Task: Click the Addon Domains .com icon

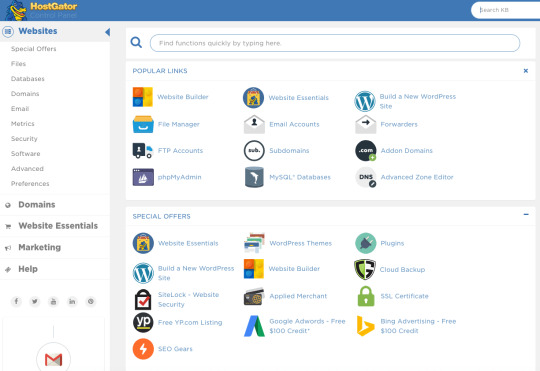Action: coord(365,151)
